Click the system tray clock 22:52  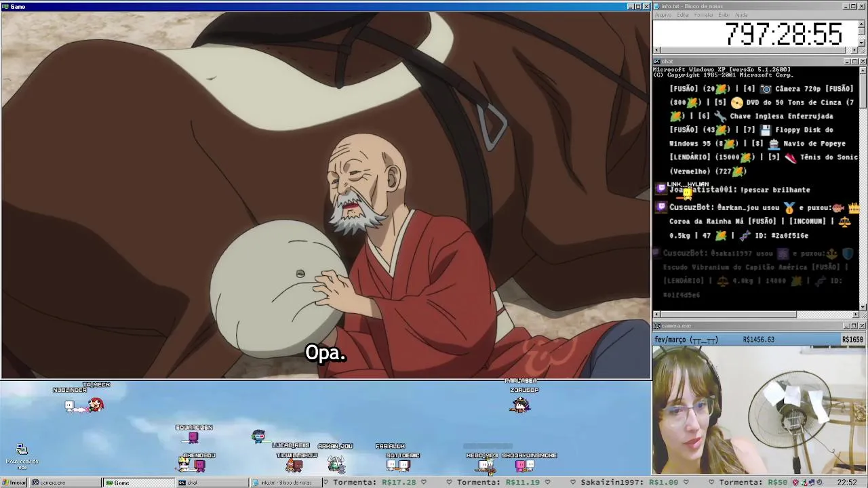(x=847, y=483)
